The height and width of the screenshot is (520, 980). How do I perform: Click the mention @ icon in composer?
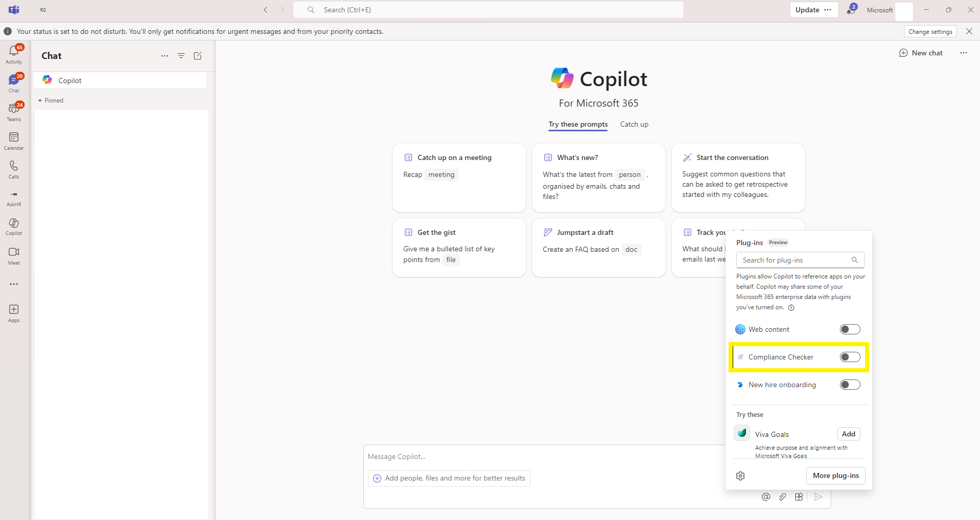coord(766,496)
